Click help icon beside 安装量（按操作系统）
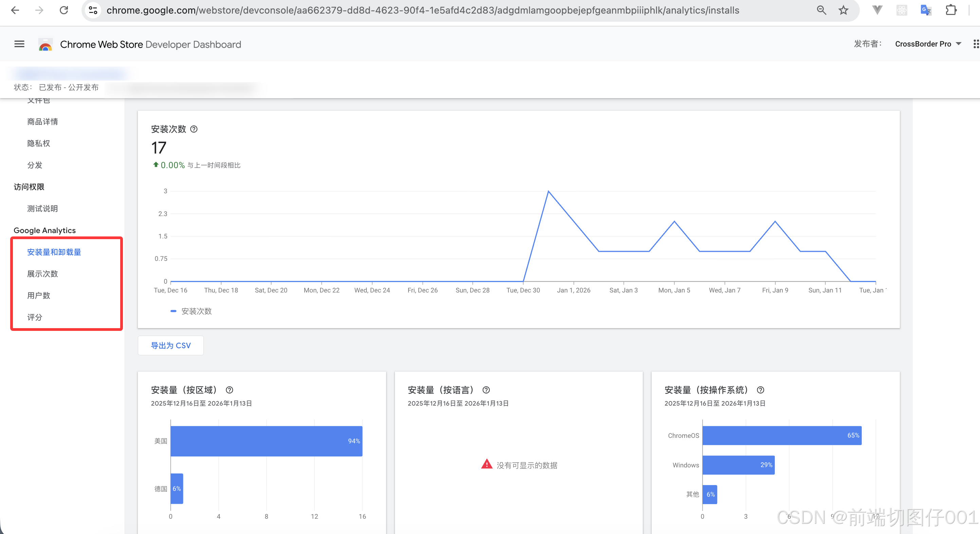The height and width of the screenshot is (534, 980). click(x=761, y=390)
